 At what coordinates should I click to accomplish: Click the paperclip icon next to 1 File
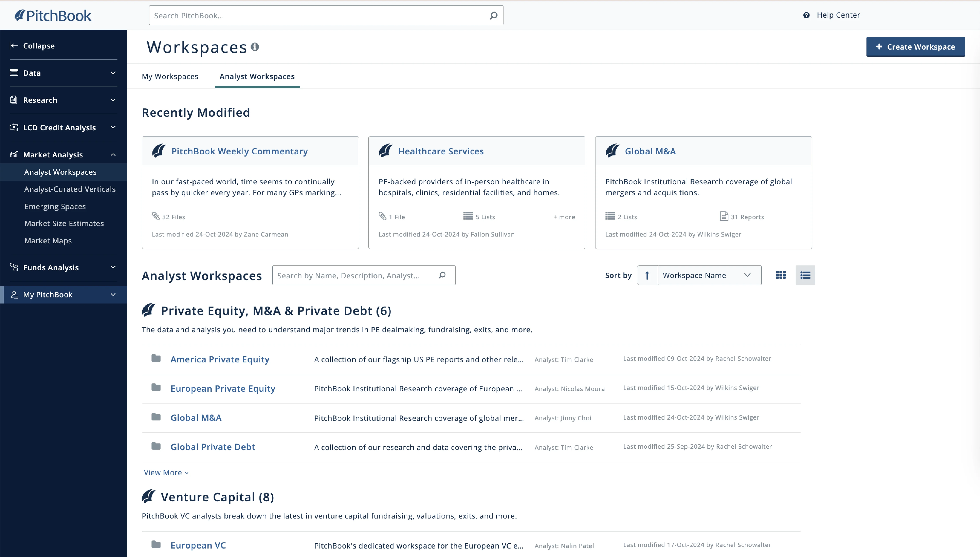(382, 216)
